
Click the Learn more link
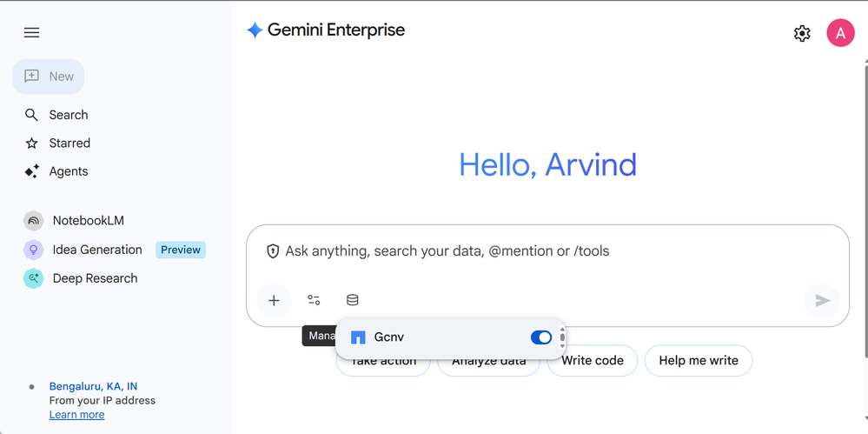click(x=76, y=415)
